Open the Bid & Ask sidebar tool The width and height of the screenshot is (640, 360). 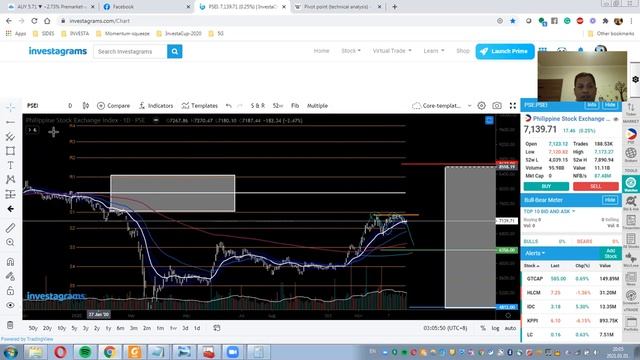click(631, 203)
